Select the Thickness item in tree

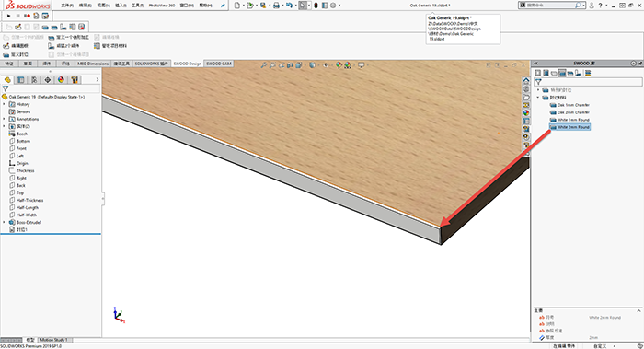pyautogui.click(x=22, y=170)
